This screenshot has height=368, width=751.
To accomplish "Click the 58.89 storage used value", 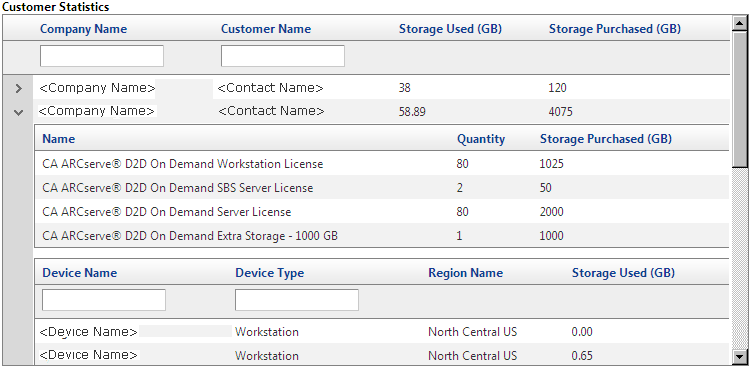I will [412, 112].
